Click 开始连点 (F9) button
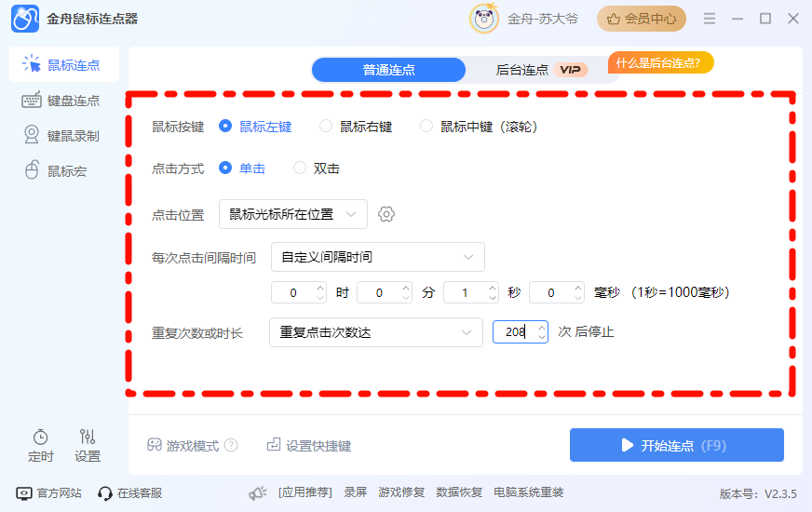812x512 pixels. tap(677, 445)
